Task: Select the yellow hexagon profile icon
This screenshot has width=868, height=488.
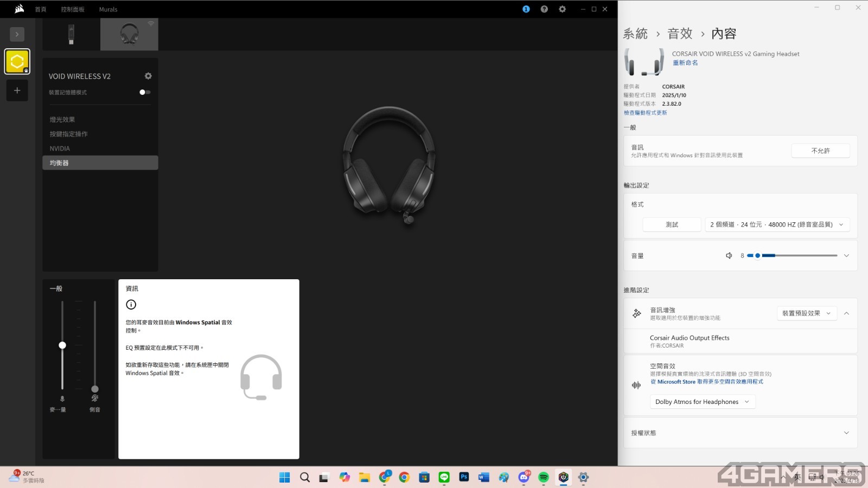Action: pyautogui.click(x=17, y=61)
